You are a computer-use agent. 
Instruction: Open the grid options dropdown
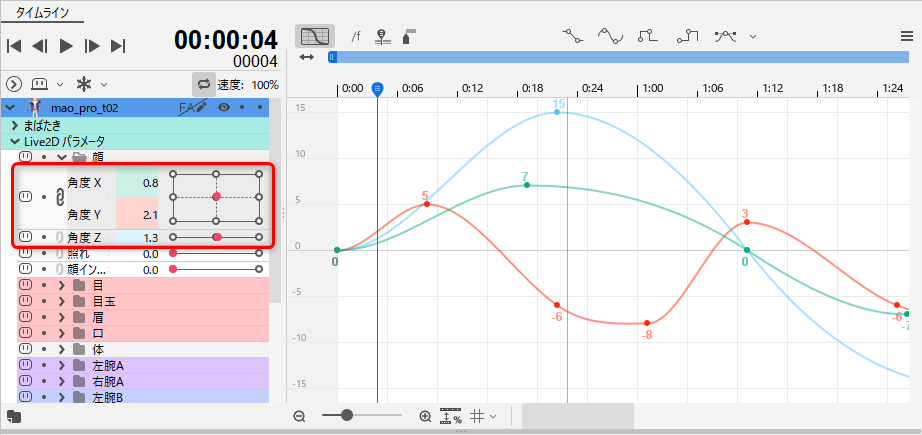[483, 416]
